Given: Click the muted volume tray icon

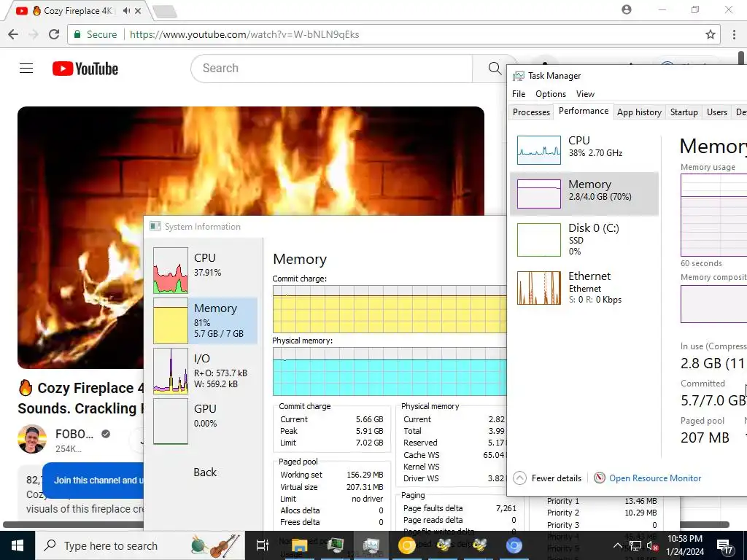Looking at the screenshot, I should [653, 545].
